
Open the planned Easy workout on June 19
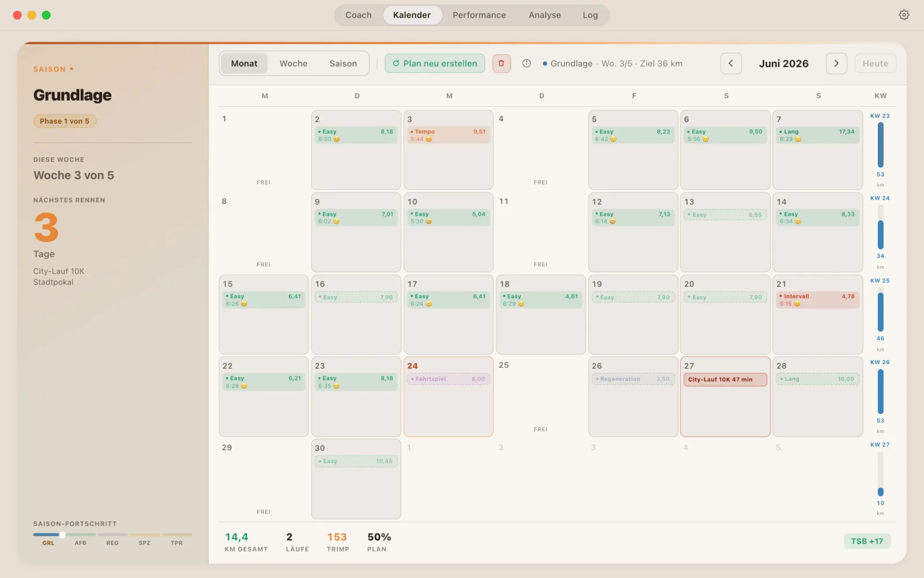click(x=633, y=298)
